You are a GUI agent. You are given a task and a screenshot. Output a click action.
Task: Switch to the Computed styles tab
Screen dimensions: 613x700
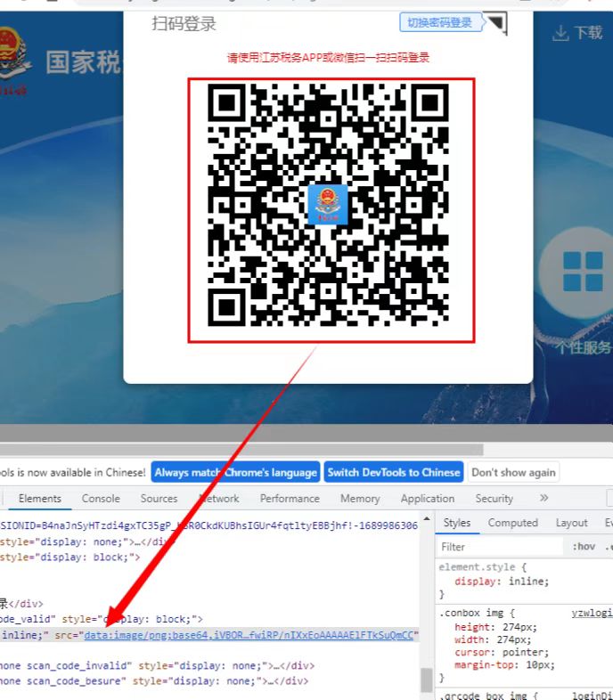pos(513,523)
